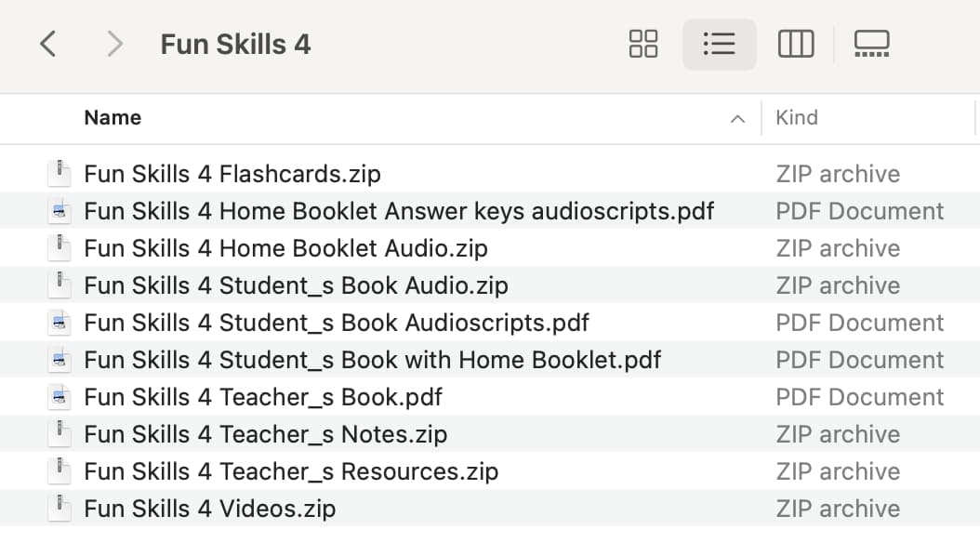Go forward with the right chevron button
Viewport: 980px width, 556px height.
[x=114, y=45]
